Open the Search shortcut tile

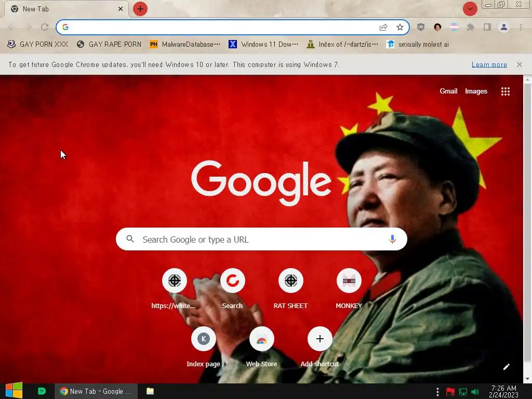tap(232, 288)
